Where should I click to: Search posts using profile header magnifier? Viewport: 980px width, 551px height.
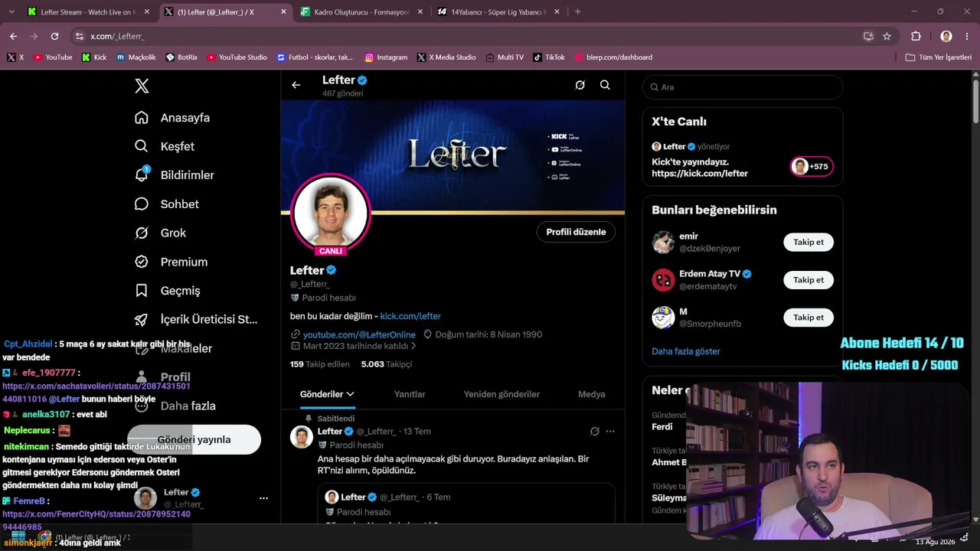click(605, 85)
